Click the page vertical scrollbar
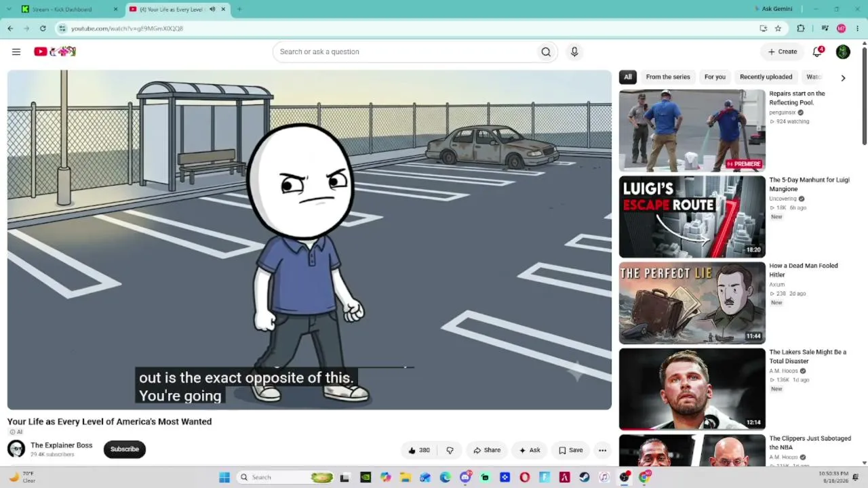 coord(864,95)
